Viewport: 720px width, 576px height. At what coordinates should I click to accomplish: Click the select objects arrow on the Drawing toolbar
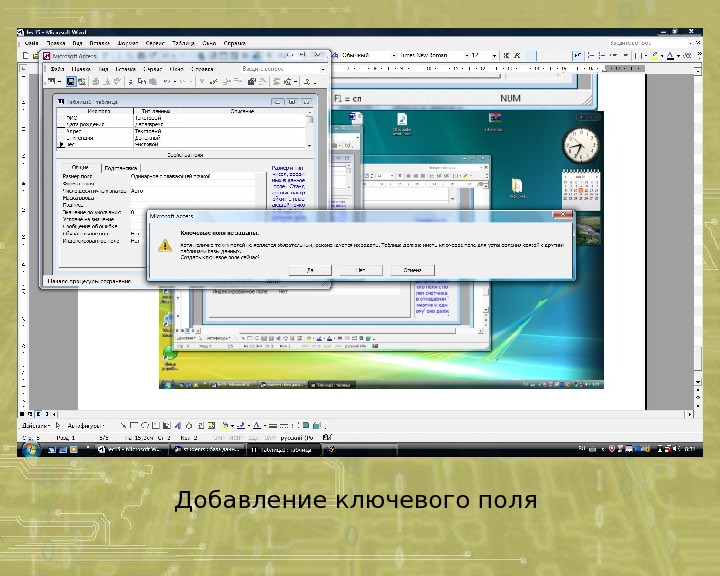58,425
